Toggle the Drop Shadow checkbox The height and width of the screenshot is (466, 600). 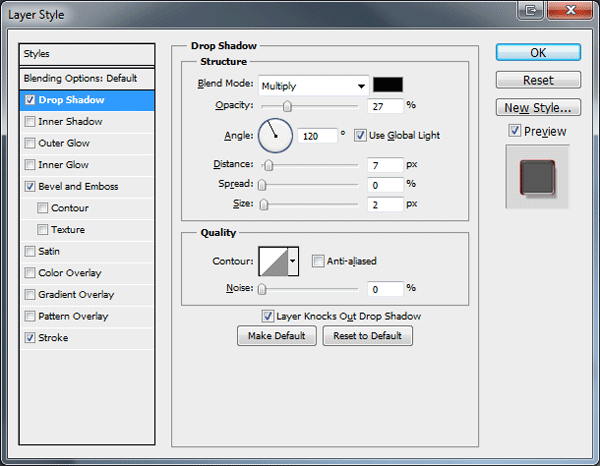[x=30, y=100]
